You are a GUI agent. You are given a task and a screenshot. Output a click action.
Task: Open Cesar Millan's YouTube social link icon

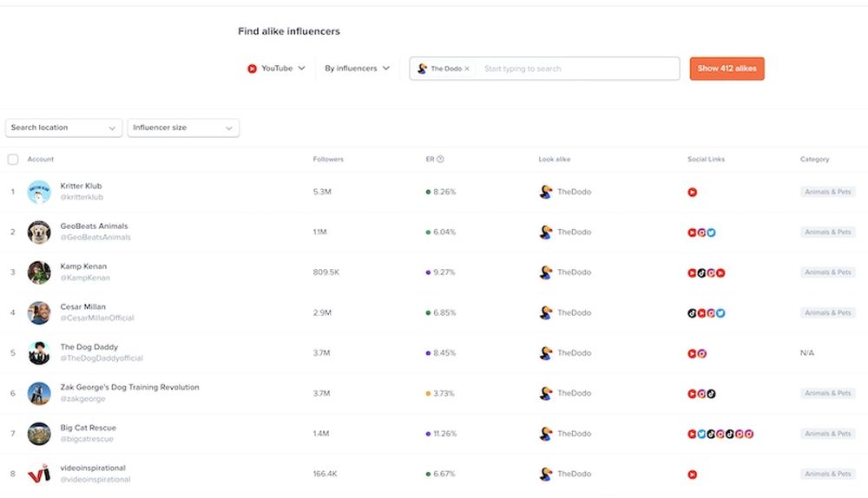tap(701, 313)
